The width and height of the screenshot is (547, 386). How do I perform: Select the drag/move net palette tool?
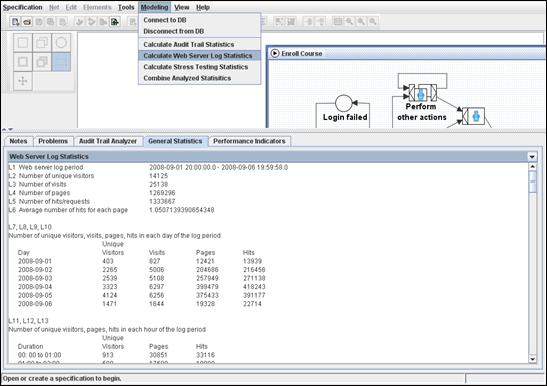coord(23,81)
